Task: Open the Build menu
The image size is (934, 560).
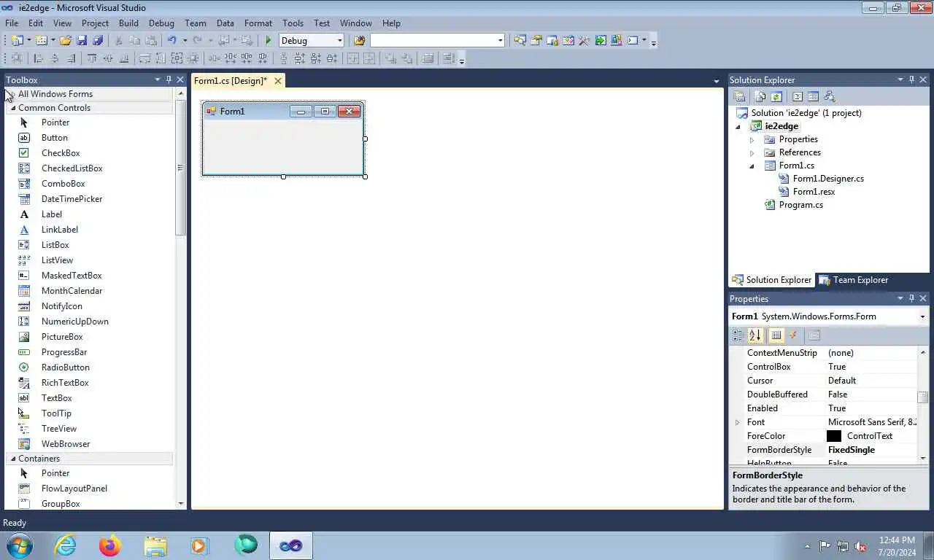Action: pos(128,23)
